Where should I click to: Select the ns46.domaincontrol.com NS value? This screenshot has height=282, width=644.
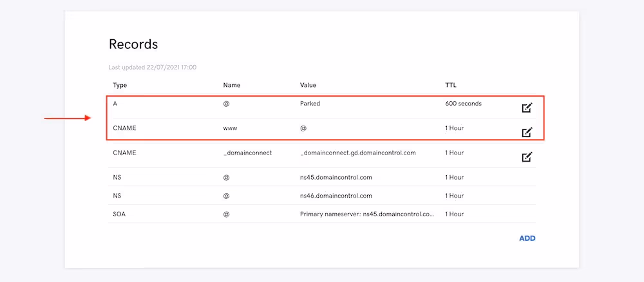(x=336, y=196)
